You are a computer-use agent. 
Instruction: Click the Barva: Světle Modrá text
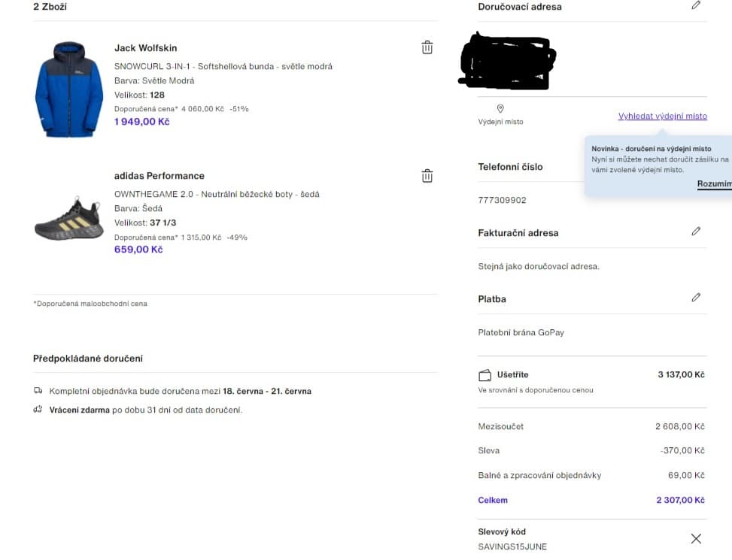154,80
